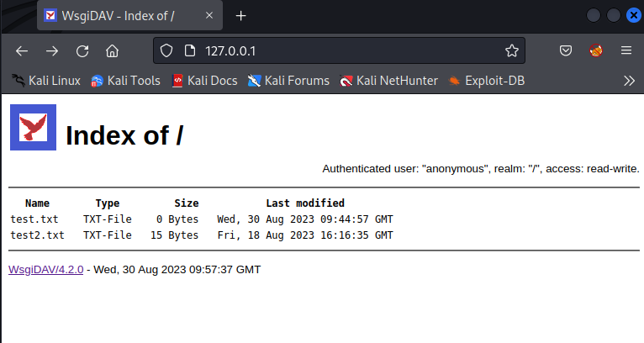644x343 pixels.
Task: Open the Exploit-DB bookmark
Action: click(486, 81)
